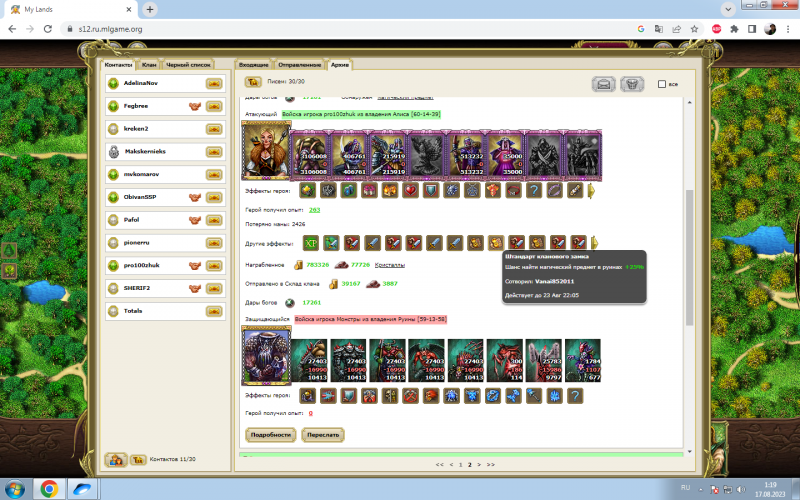Click the hero experience value 263 link
The image size is (800, 500).
(314, 210)
